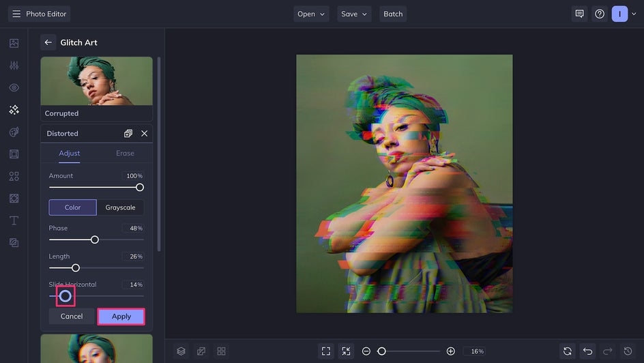Close the Distorted effect settings
This screenshot has height=363, width=644.
coord(144,134)
